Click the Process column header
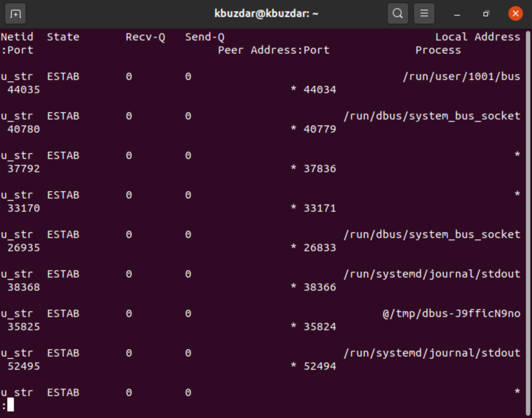 (x=438, y=50)
